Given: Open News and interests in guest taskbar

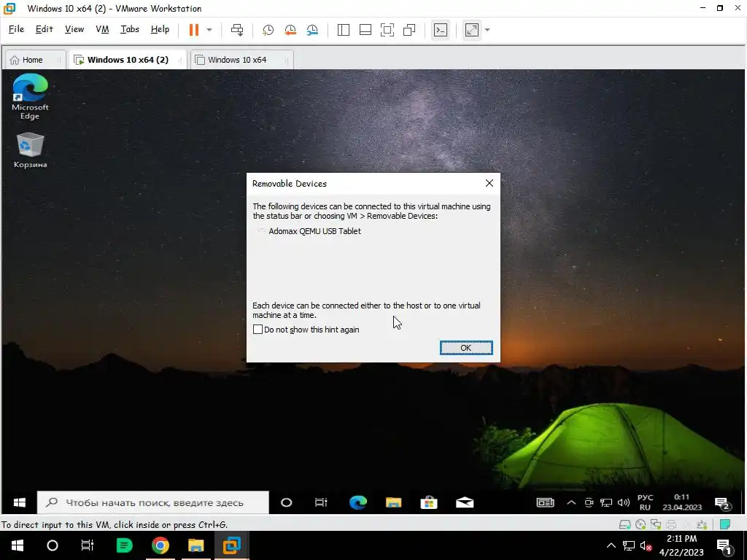Looking at the screenshot, I should pos(546,502).
